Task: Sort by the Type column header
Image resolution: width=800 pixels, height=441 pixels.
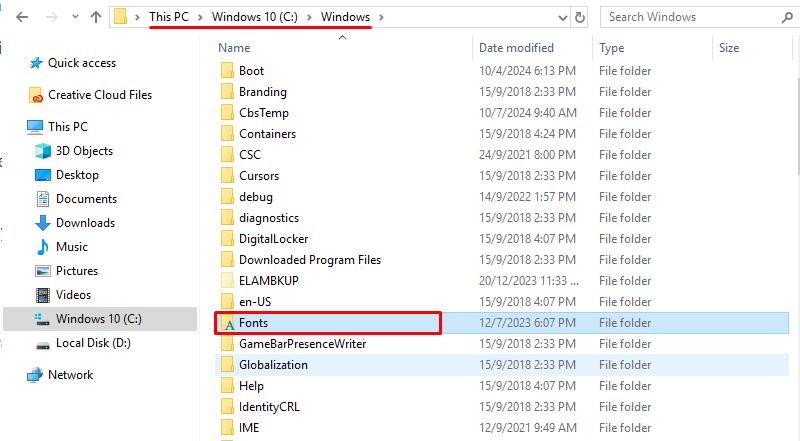Action: (x=611, y=48)
